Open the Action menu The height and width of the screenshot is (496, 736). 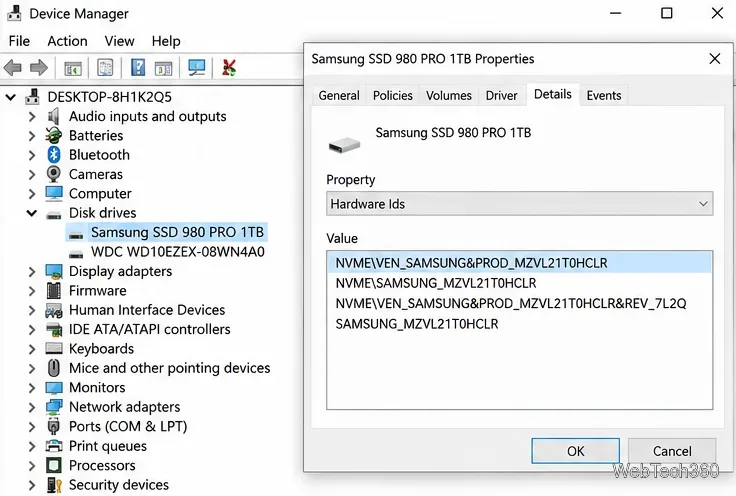tap(67, 41)
